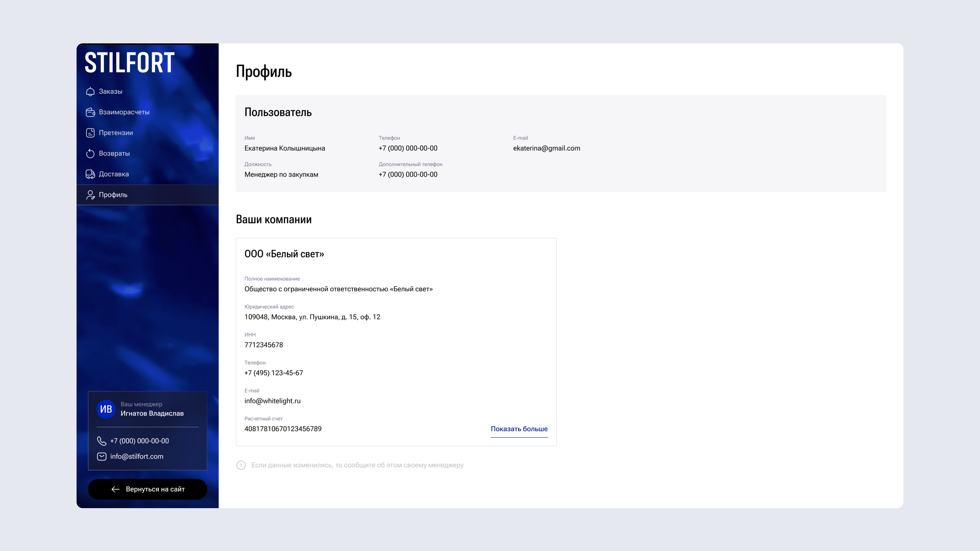980x551 pixels.
Task: Click manager phone number in sidebar
Action: click(x=139, y=441)
